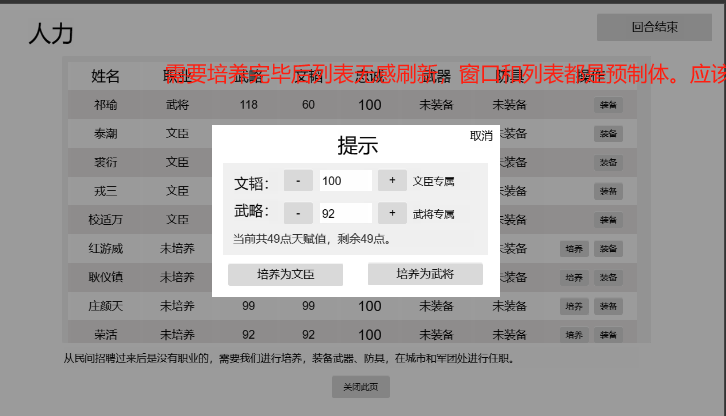Click the 文臣专属 label in dialog
Viewport: 726px width, 416px height.
(x=433, y=182)
